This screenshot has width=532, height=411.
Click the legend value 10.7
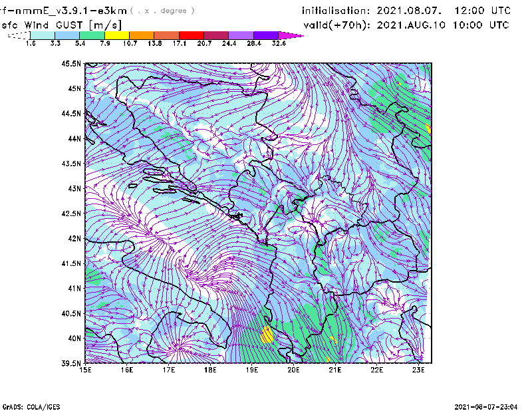[x=130, y=43]
